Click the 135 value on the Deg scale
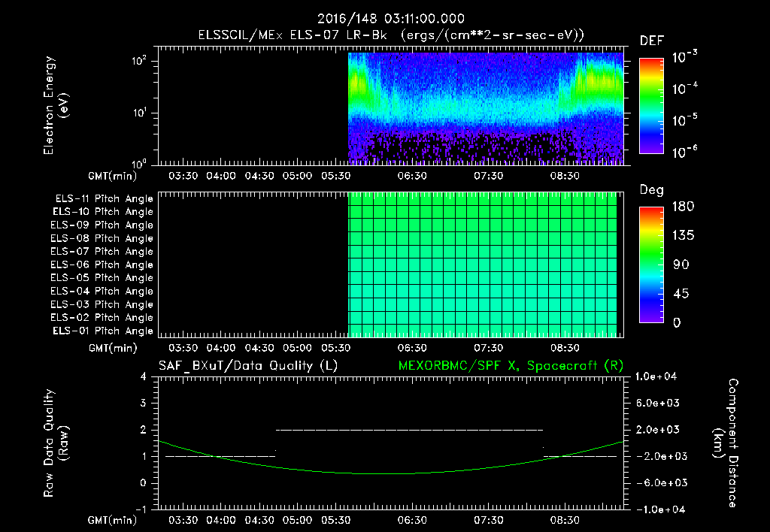 coord(683,236)
